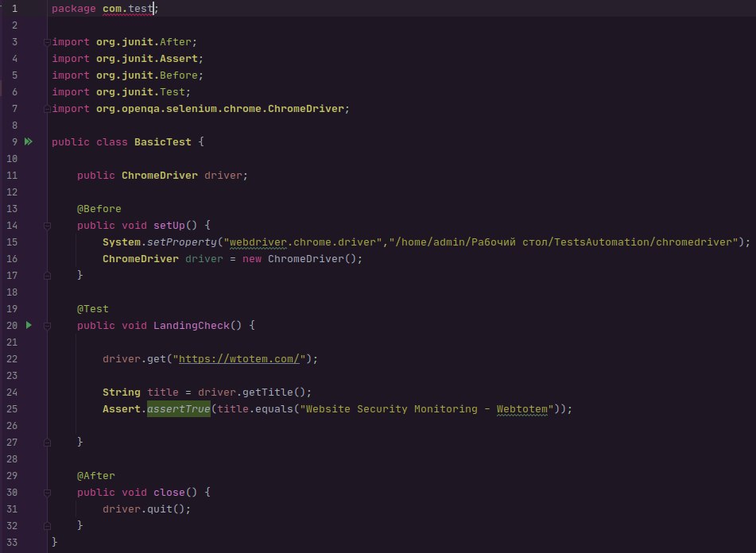Click the BasicTest class name
This screenshot has height=553, width=756.
[x=162, y=142]
